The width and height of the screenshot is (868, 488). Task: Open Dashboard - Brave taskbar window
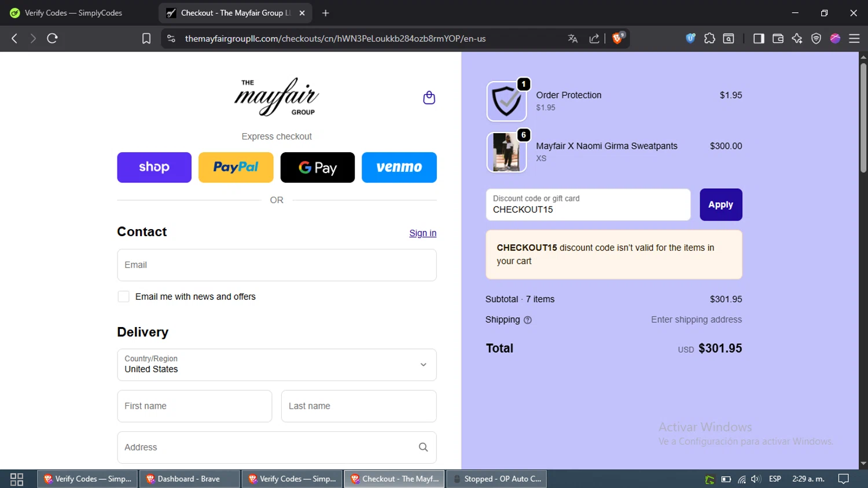[189, 479]
